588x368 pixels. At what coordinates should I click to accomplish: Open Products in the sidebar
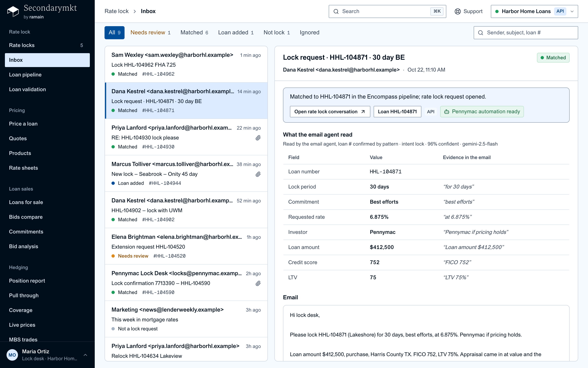pos(47,153)
